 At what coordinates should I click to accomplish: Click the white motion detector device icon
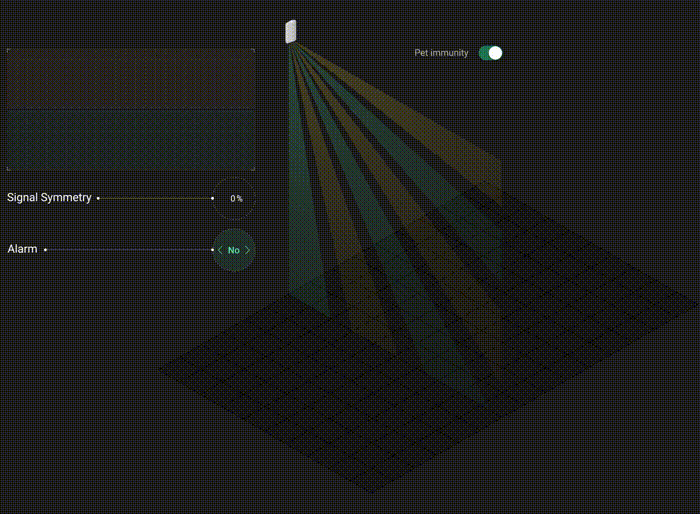coord(291,32)
